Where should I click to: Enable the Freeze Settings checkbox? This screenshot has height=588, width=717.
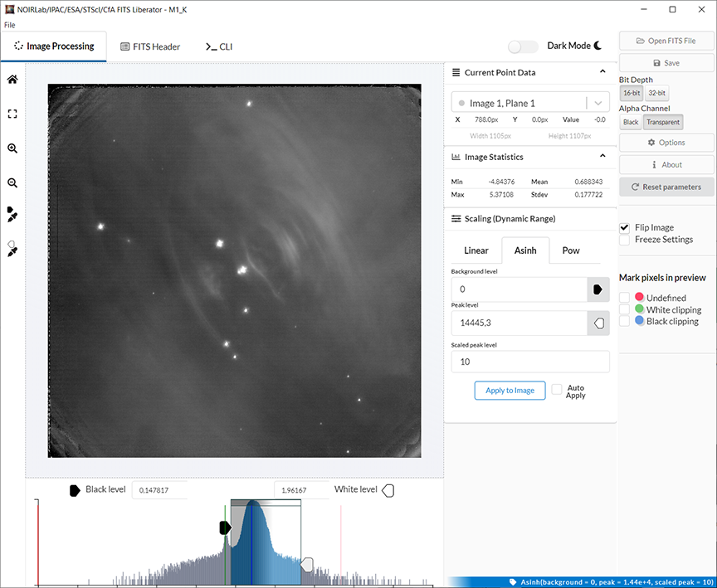[624, 240]
